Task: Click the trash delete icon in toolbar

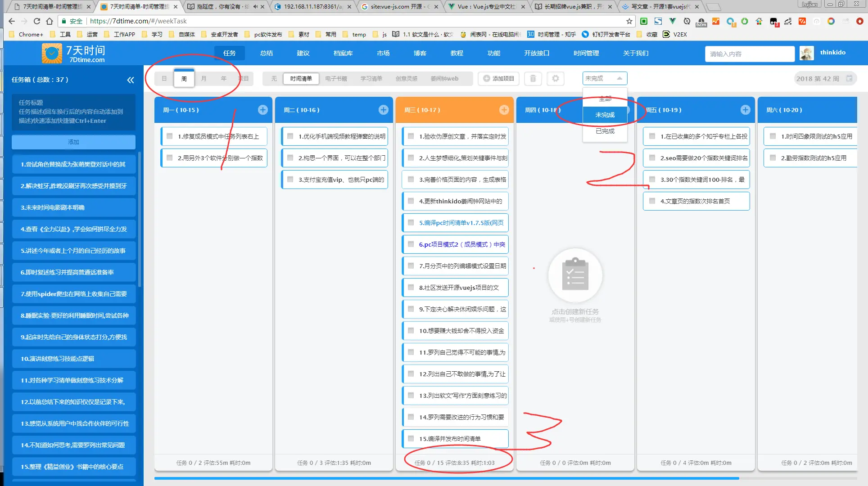Action: [x=533, y=78]
